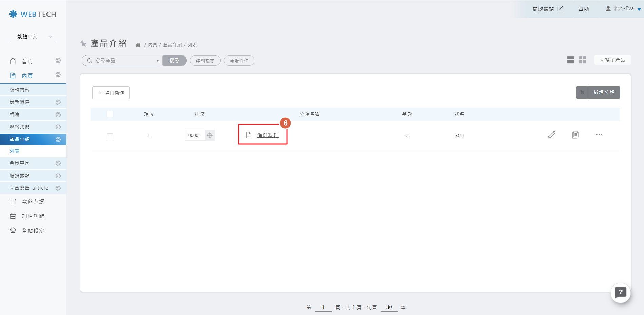Open the 米洛-Eva user account menu
The width and height of the screenshot is (644, 315).
click(623, 9)
